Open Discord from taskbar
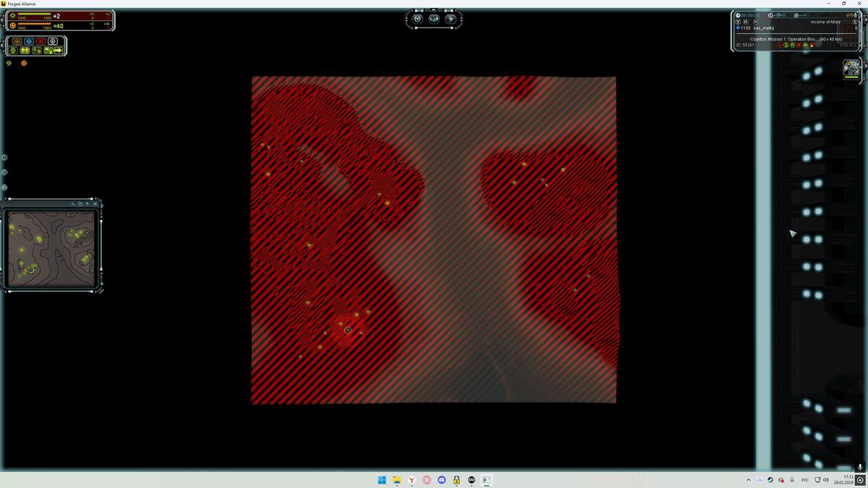 click(442, 480)
